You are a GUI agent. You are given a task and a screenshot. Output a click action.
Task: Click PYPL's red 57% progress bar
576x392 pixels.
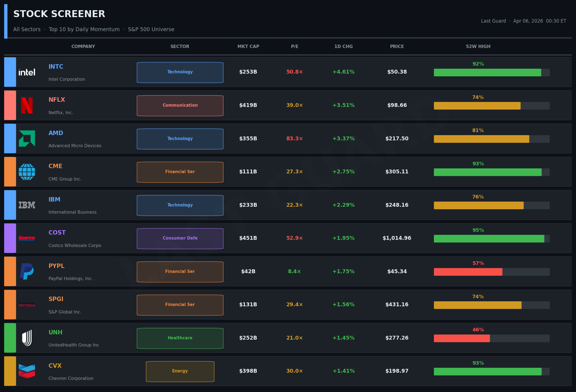468,272
